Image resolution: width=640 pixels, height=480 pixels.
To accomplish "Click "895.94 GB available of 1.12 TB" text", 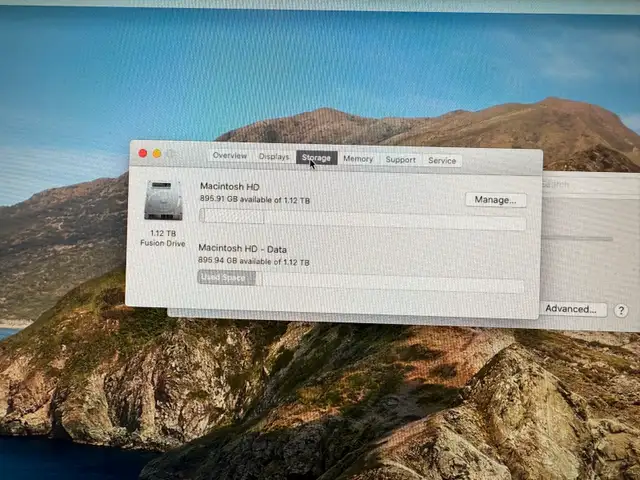I will pos(253,261).
